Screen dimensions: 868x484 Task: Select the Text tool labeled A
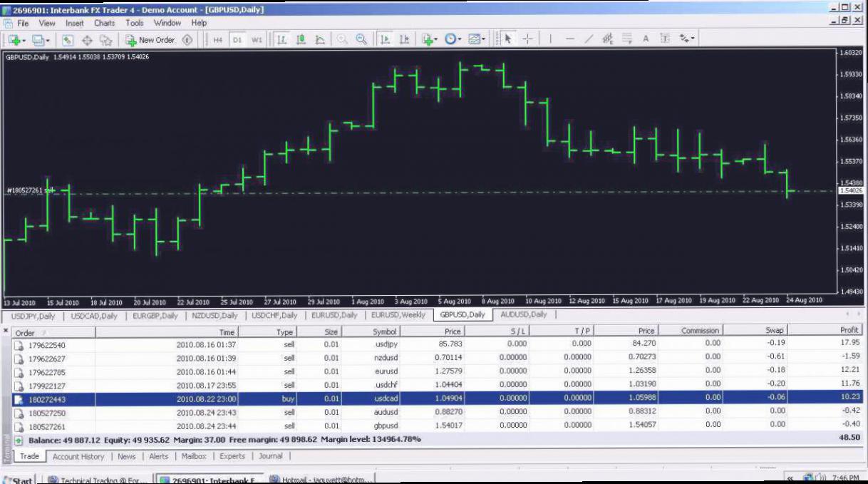[646, 40]
